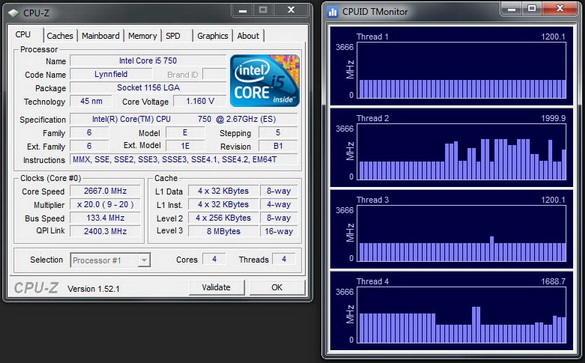This screenshot has width=585, height=363.
Task: Click the Thread 1 reading '1200.1'
Action: click(x=553, y=37)
